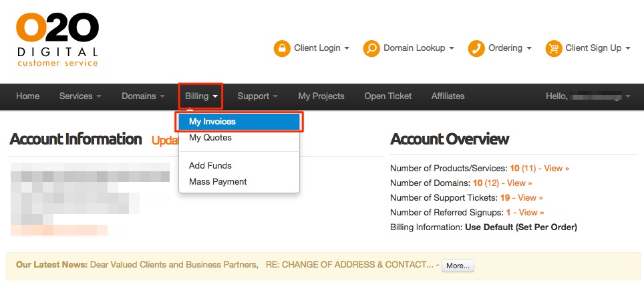Open the Domains menu
The width and height of the screenshot is (644, 289).
coord(143,96)
